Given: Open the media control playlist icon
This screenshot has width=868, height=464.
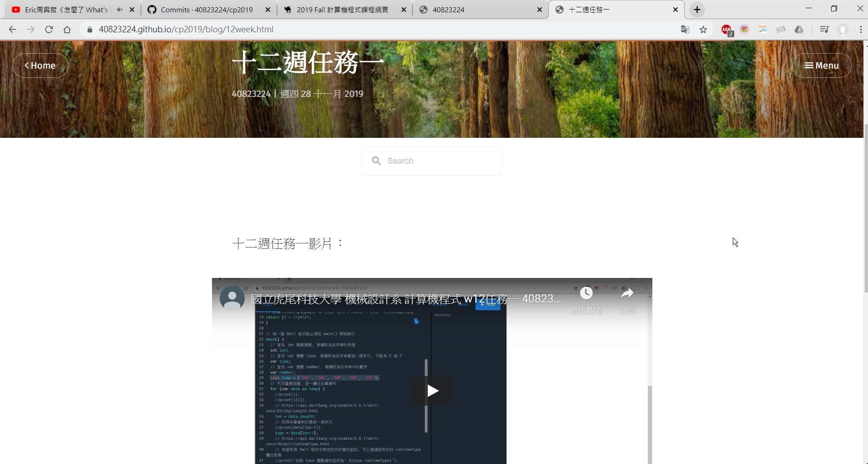Looking at the screenshot, I should (824, 30).
